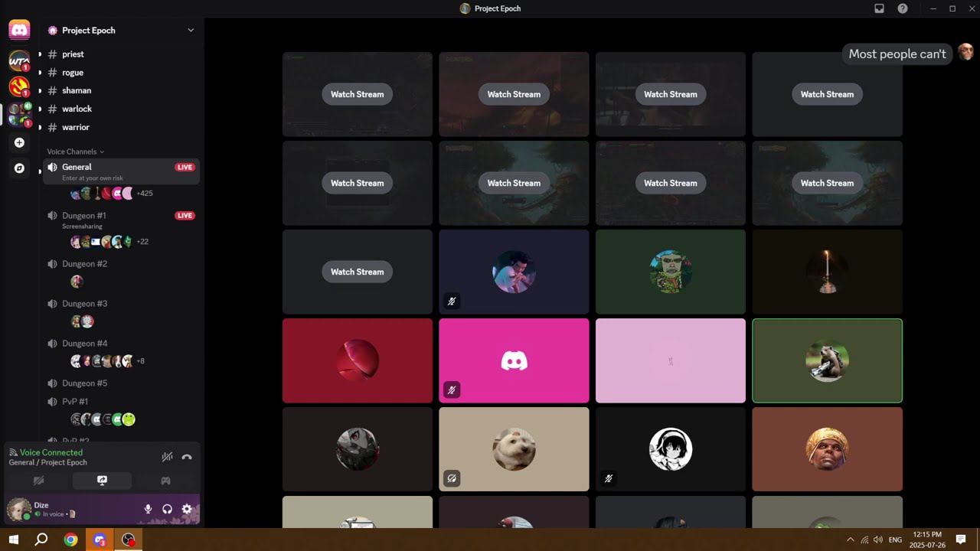Select the General voice channel
Viewport: 980px width, 551px height.
coord(121,171)
